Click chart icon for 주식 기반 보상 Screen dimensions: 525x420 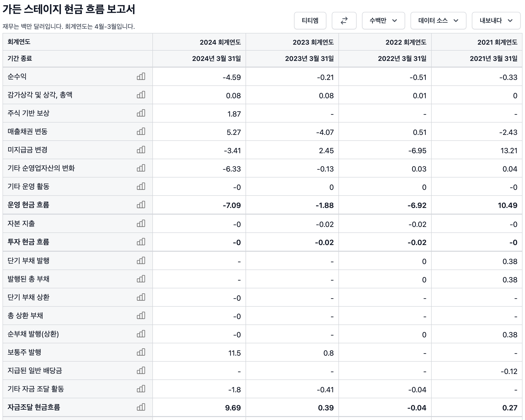(141, 113)
